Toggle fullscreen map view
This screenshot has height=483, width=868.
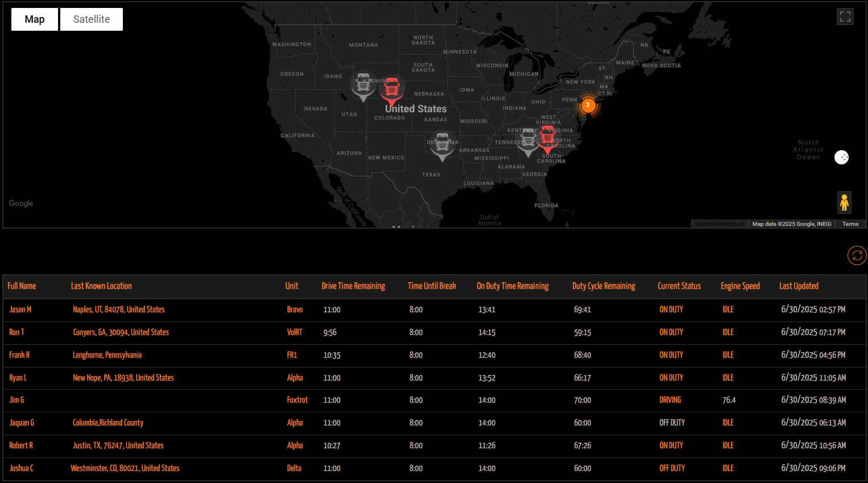tap(845, 16)
